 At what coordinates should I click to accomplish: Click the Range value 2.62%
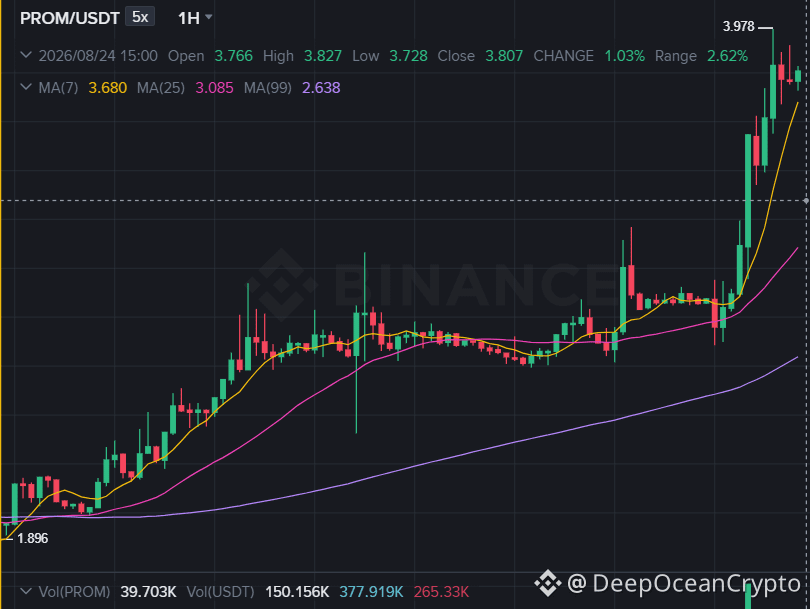pyautogui.click(x=727, y=56)
